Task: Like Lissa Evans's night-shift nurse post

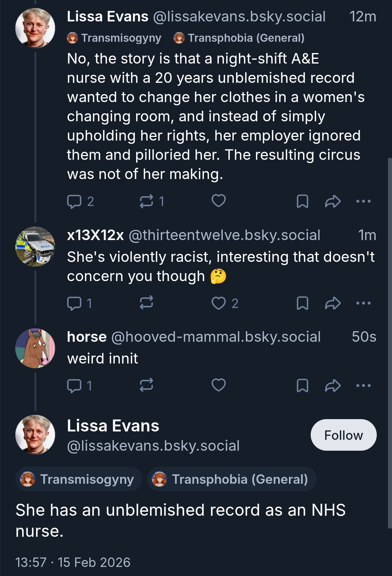Action: pyautogui.click(x=219, y=201)
